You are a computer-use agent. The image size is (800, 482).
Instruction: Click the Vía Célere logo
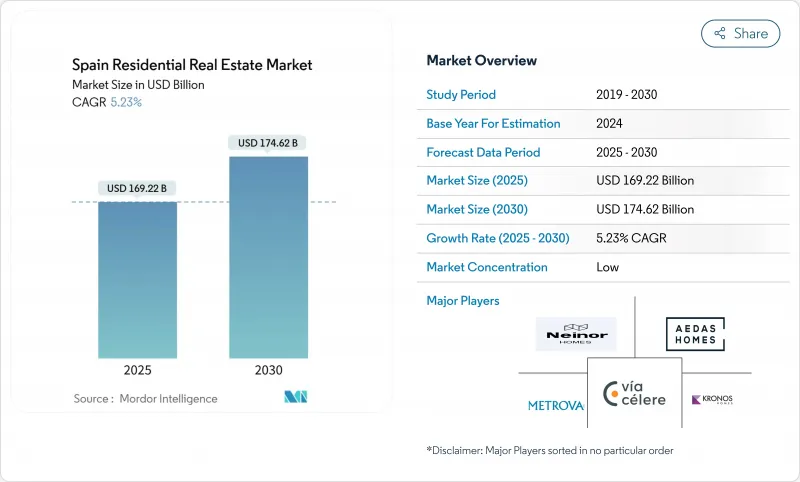click(635, 394)
